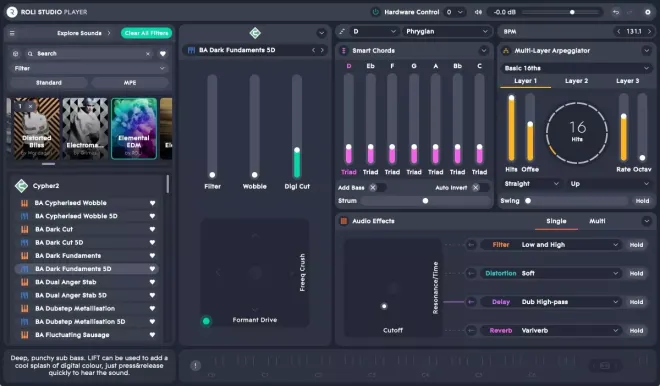Click Hold button for Distortion
The width and height of the screenshot is (660, 386).
[636, 273]
